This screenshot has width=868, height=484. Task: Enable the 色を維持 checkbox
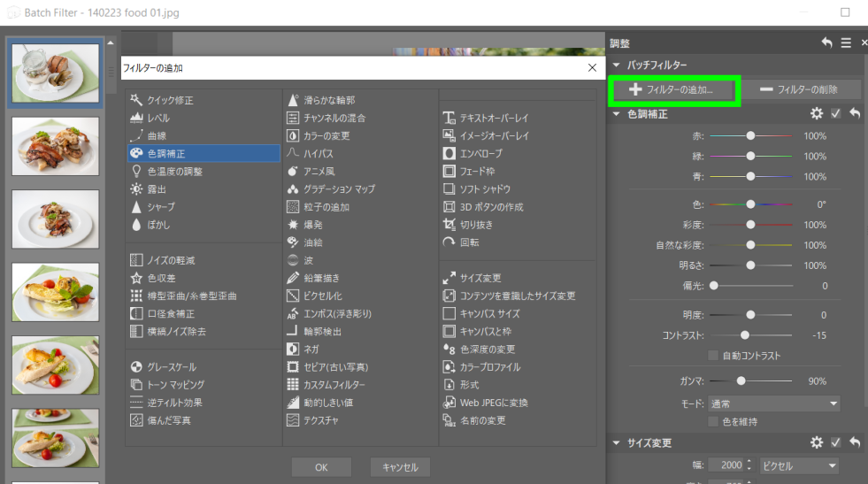point(713,421)
